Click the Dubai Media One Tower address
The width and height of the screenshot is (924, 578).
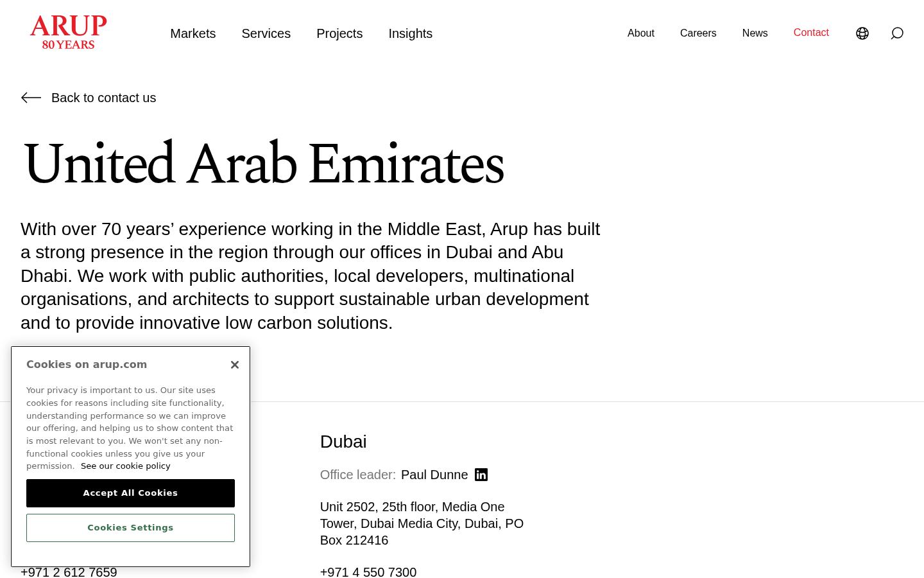pyautogui.click(x=422, y=523)
